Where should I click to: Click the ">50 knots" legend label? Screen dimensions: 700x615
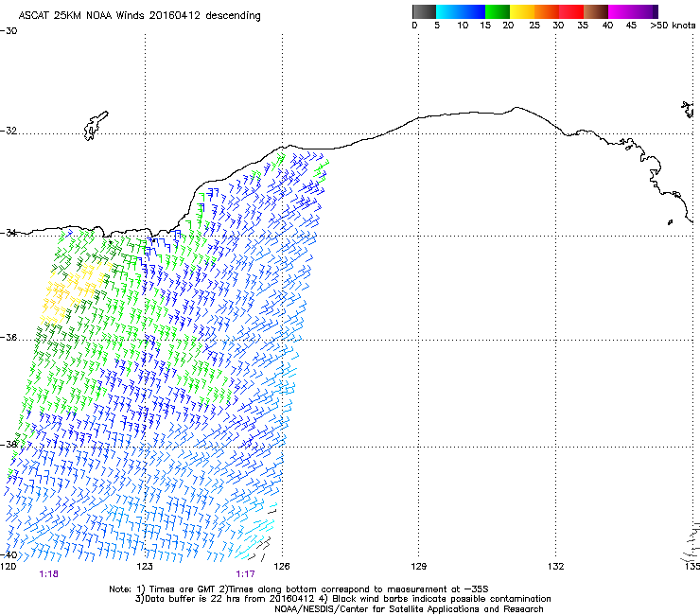[673, 26]
